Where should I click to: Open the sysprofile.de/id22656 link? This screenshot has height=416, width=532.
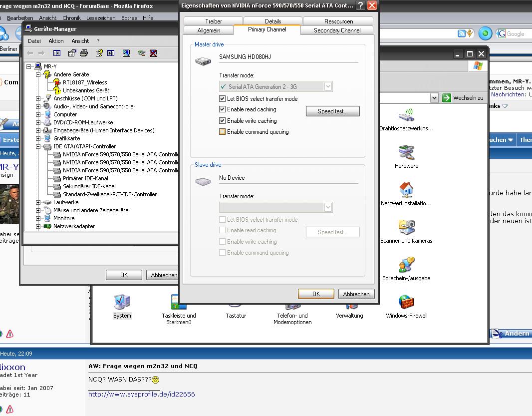pyautogui.click(x=141, y=394)
